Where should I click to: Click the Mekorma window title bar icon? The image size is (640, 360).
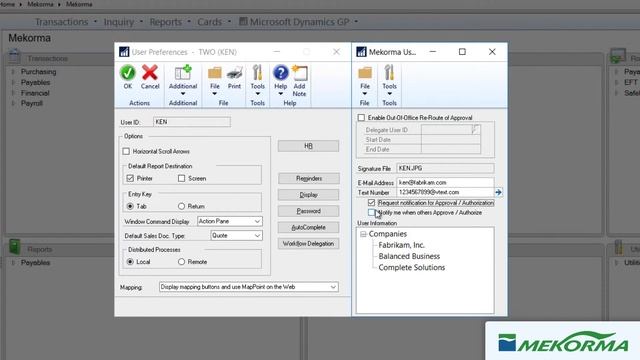click(361, 52)
